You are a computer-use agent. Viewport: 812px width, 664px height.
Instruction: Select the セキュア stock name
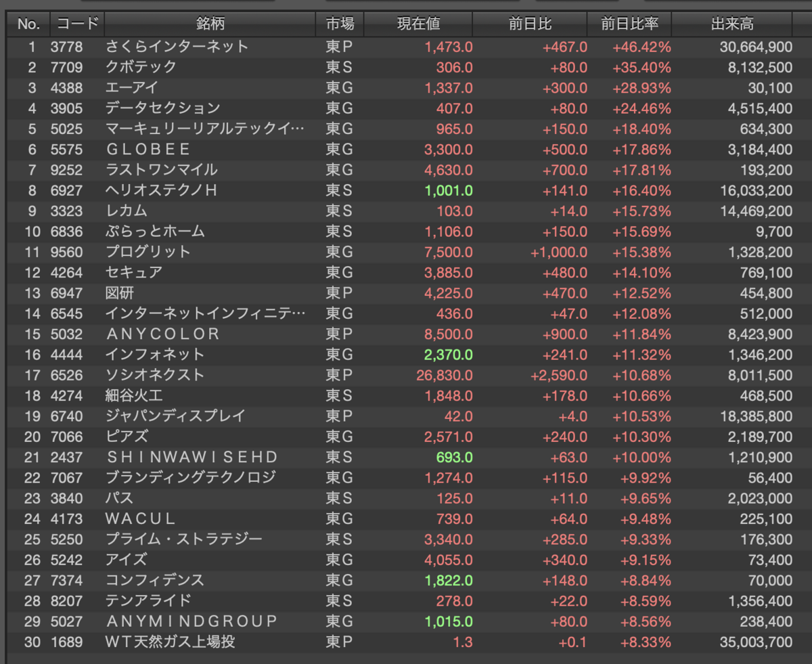(x=134, y=272)
